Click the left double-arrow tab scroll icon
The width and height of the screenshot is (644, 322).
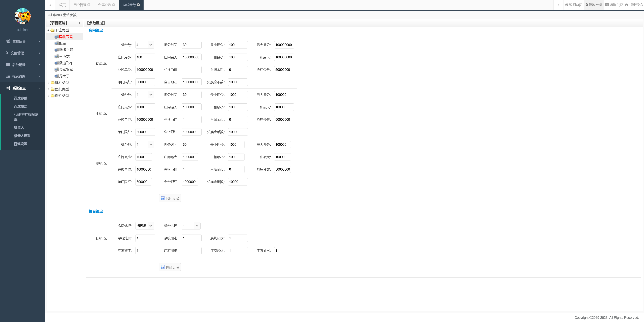[50, 5]
